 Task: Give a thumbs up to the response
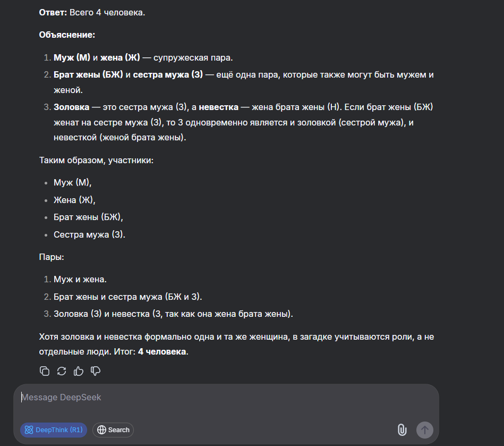point(78,371)
